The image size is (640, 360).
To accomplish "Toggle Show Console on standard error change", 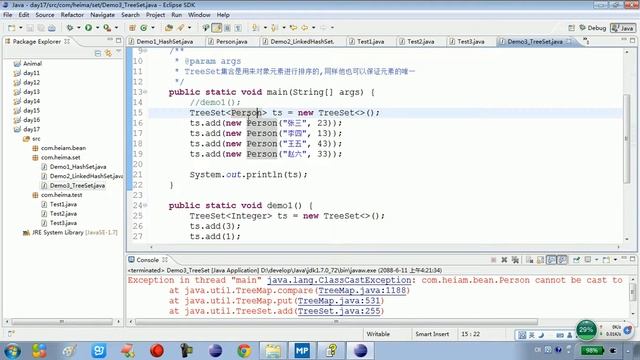I will pyautogui.click(x=562, y=260).
